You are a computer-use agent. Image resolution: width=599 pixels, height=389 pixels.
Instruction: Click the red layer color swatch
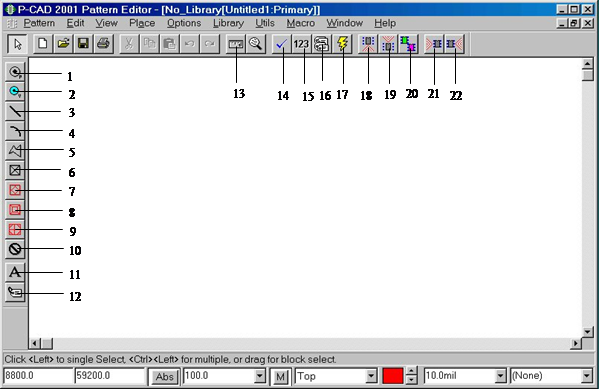tap(393, 376)
